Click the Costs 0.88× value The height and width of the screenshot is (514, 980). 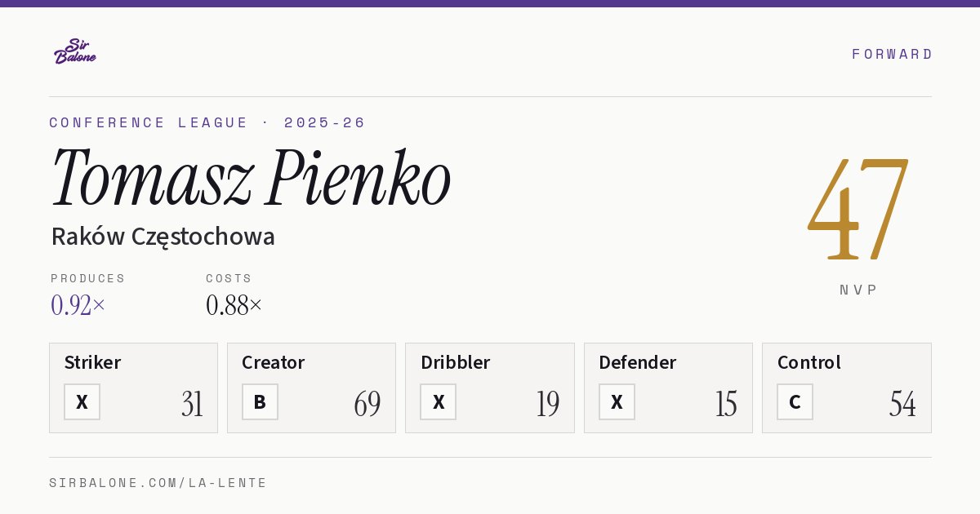[234, 305]
